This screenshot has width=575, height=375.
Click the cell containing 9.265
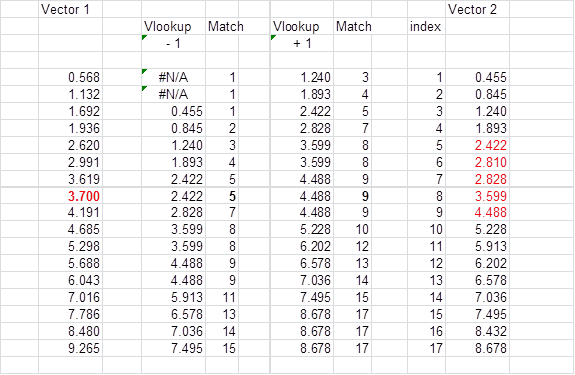pos(70,348)
